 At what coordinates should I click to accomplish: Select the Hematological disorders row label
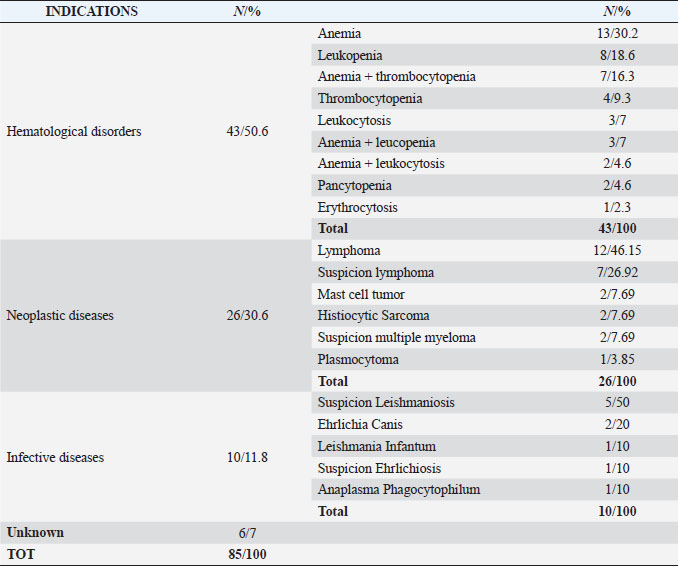click(74, 131)
